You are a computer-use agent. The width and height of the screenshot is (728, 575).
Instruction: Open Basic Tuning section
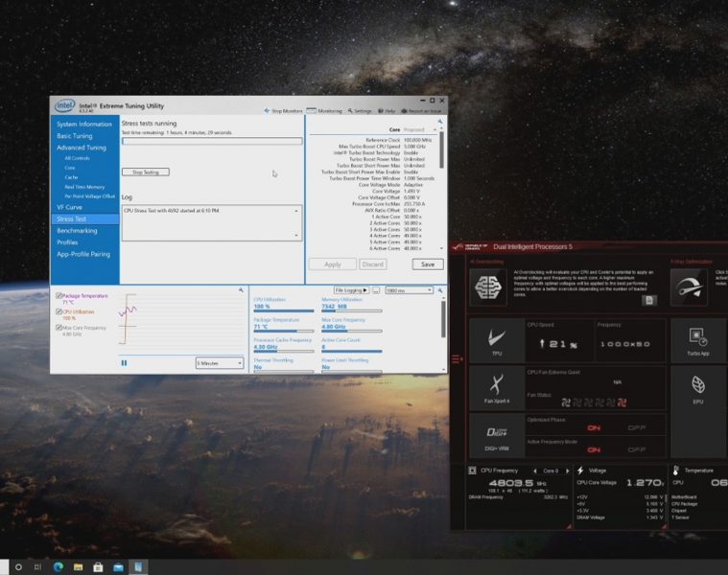(75, 136)
